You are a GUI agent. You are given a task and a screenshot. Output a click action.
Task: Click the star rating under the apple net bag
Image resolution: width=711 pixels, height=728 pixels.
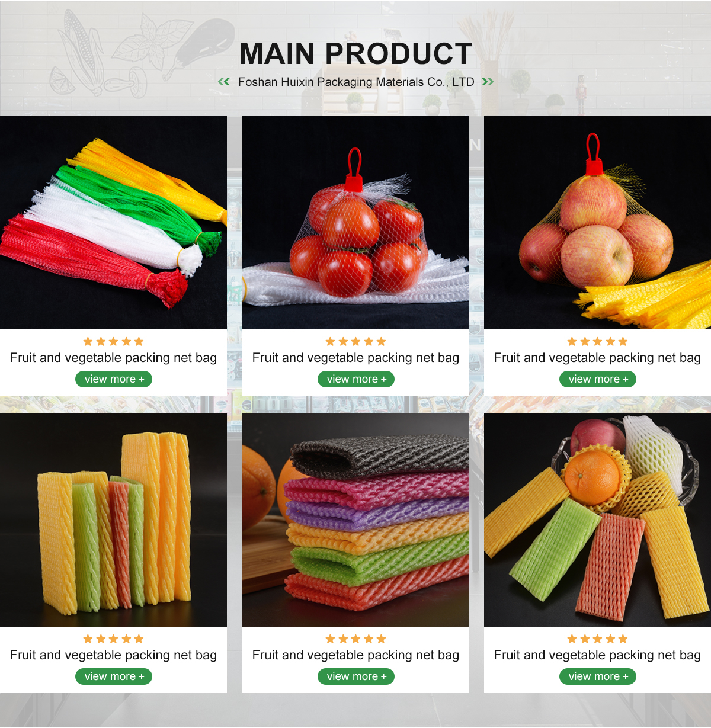tap(597, 341)
